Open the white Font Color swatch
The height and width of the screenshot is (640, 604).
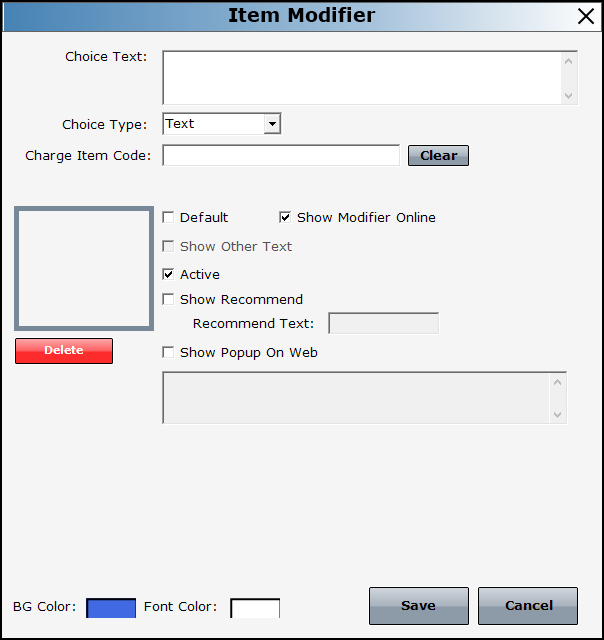pos(255,607)
